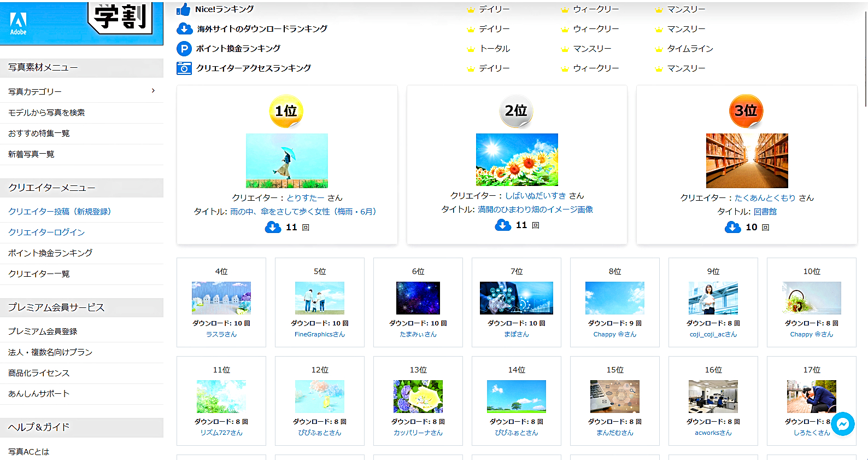Screen dimensions: 868x460
Task: Open the 9位 businesswoman thumbnail
Action: (713, 298)
